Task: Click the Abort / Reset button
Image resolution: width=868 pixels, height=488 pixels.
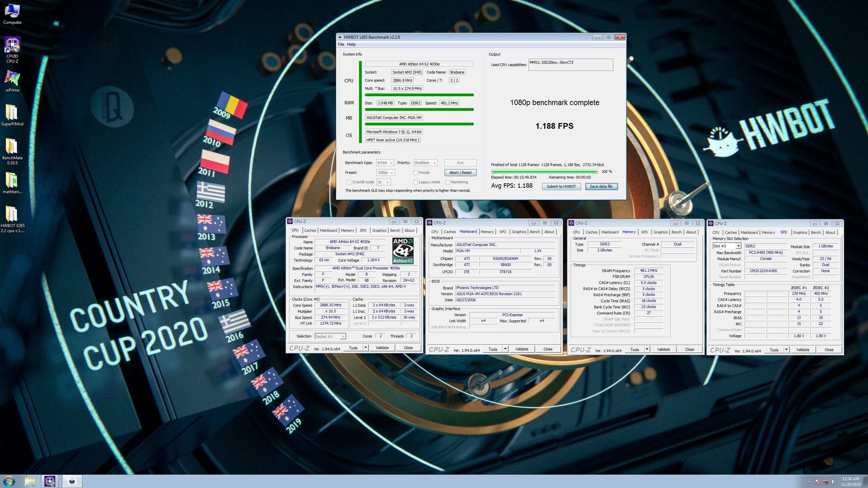Action: pyautogui.click(x=460, y=173)
